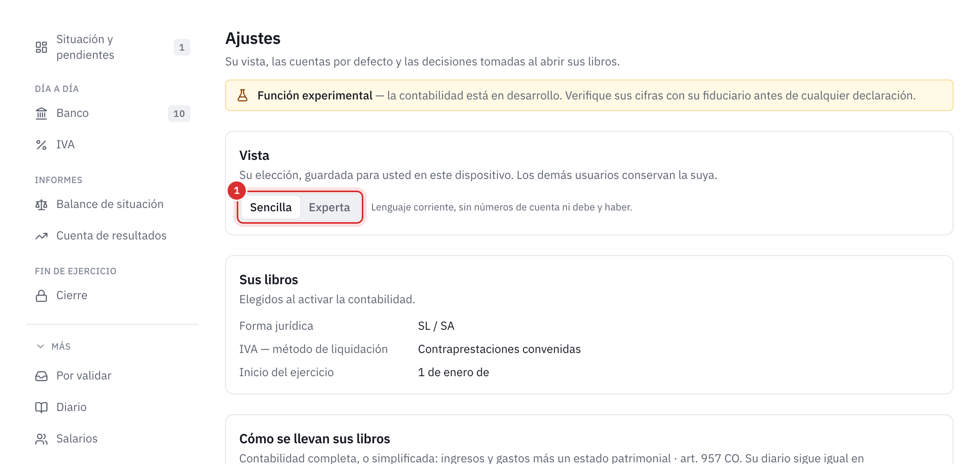Viewport: 980px width, 464px height.
Task: Click the MÁS section label
Action: click(x=61, y=346)
